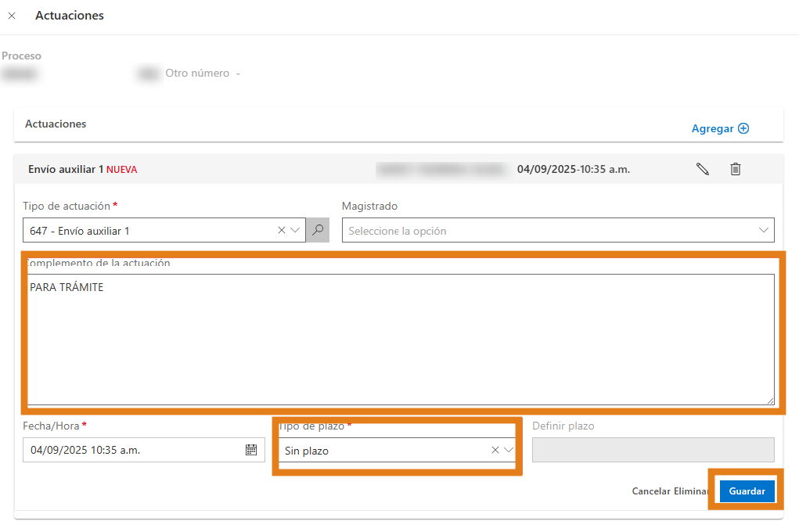799x532 pixels.
Task: Close the Actuaciones panel with the X icon
Action: (12, 16)
